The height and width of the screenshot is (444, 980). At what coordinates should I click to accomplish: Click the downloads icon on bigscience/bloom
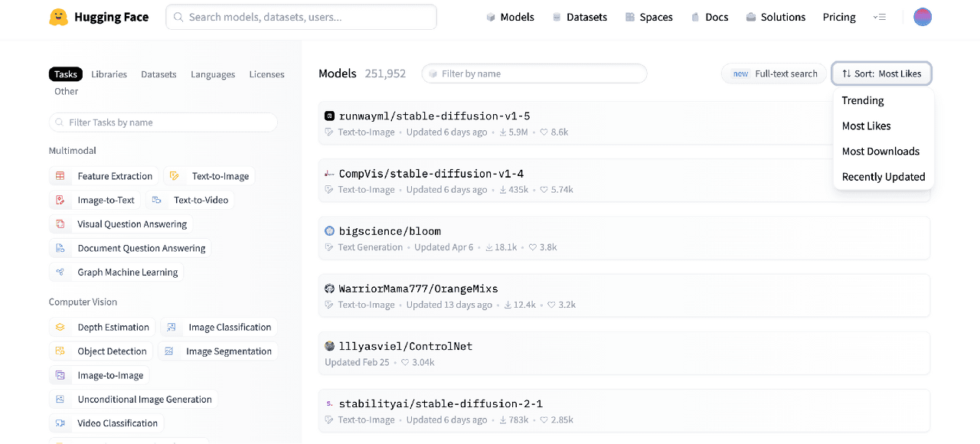click(x=489, y=247)
